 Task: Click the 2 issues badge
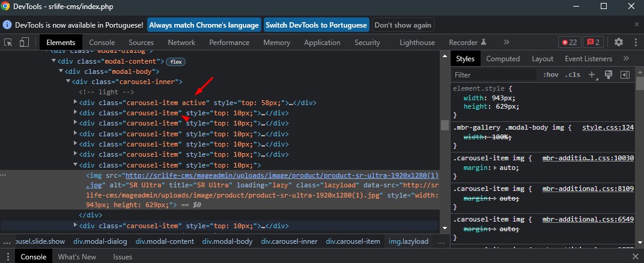coord(593,42)
